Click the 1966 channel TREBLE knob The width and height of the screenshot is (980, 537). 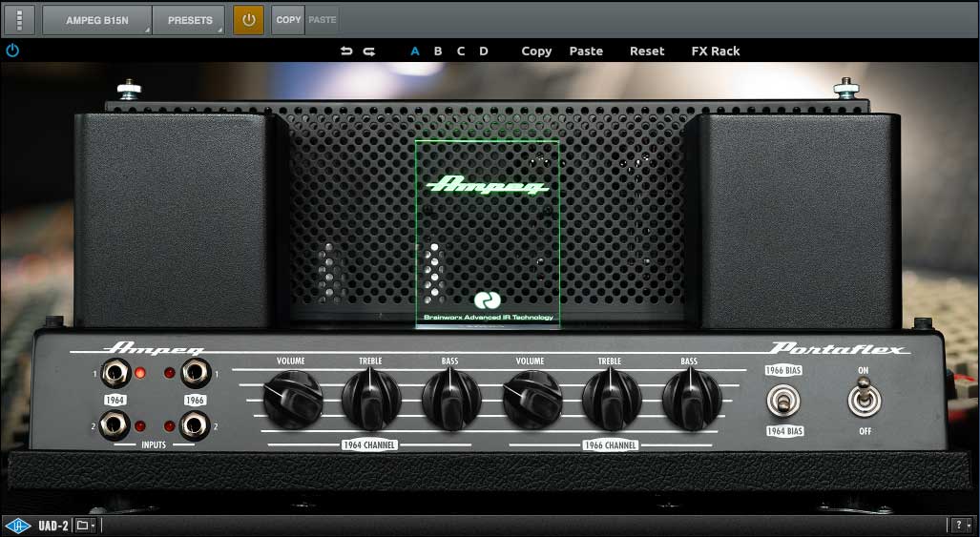[612, 399]
